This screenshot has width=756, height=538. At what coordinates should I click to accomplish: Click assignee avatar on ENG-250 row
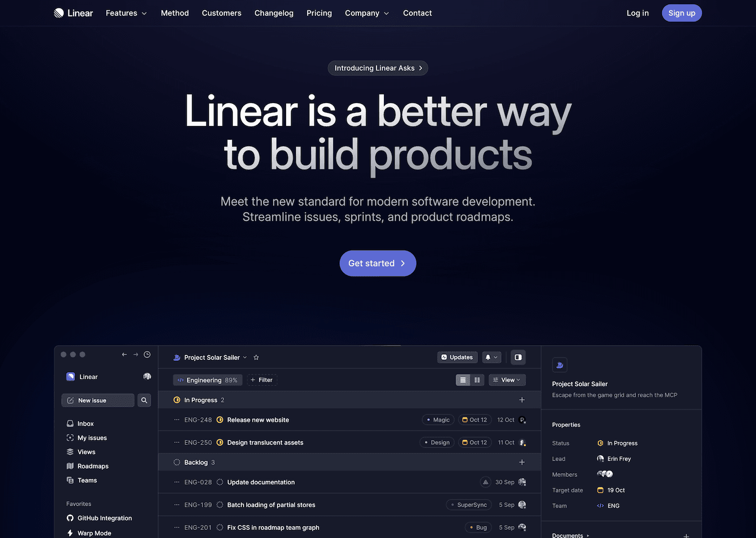pyautogui.click(x=522, y=442)
